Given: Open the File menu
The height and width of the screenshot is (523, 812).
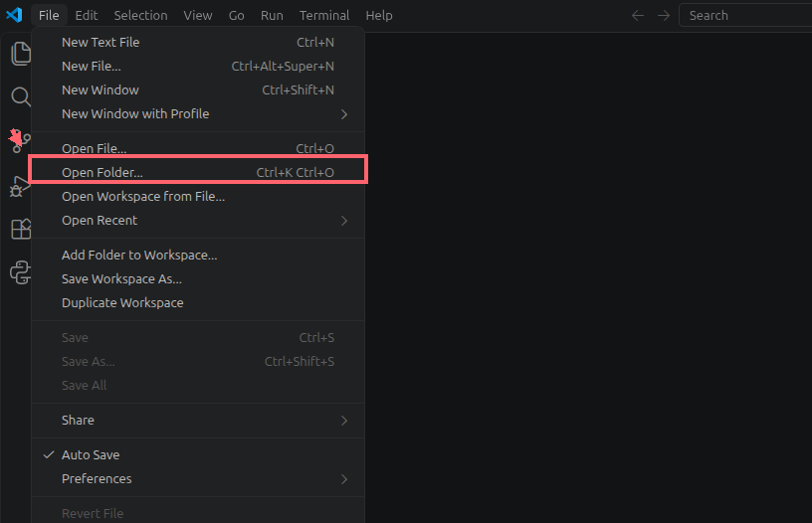Looking at the screenshot, I should point(49,16).
